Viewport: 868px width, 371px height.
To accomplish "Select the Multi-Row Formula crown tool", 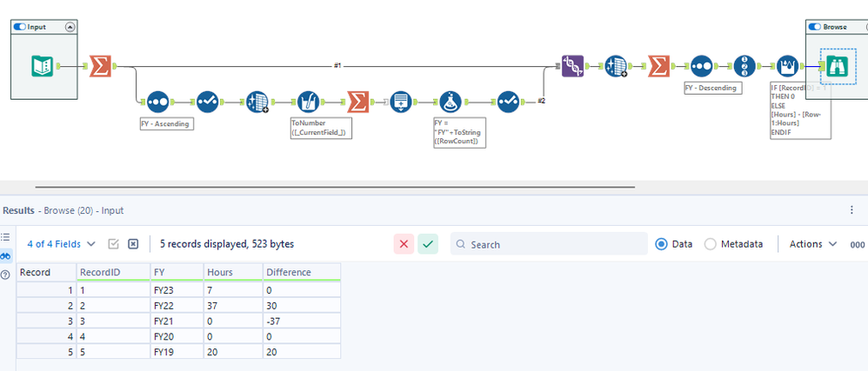I will pos(786,66).
